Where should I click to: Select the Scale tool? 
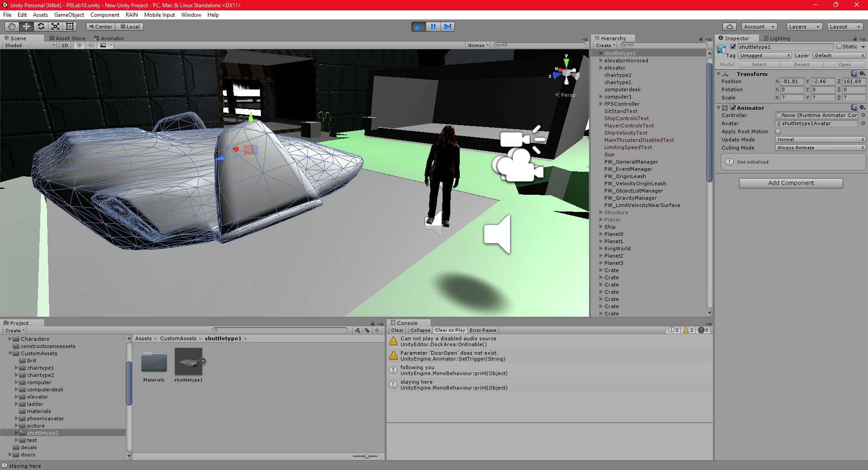point(55,27)
